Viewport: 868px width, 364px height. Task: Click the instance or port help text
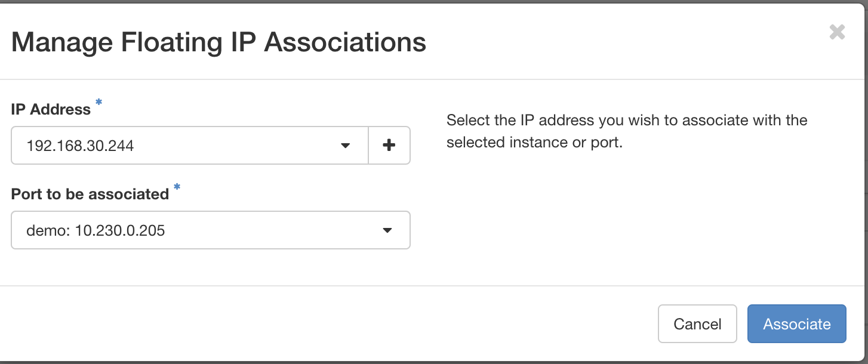tap(626, 131)
